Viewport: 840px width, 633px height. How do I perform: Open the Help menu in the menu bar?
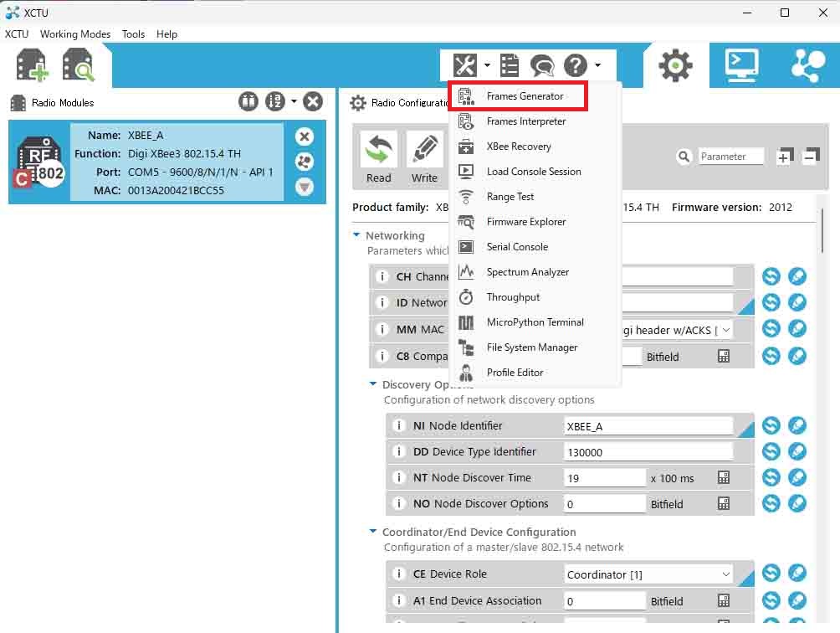point(166,34)
